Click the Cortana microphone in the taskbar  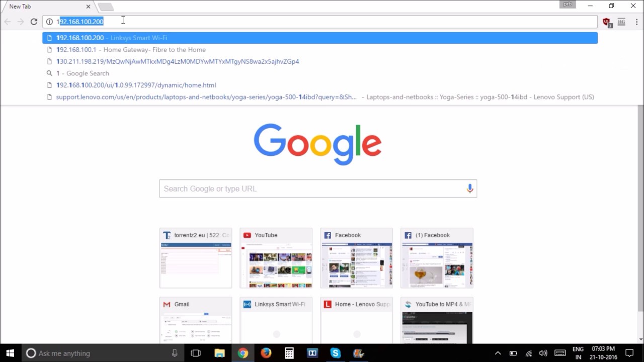[175, 353]
